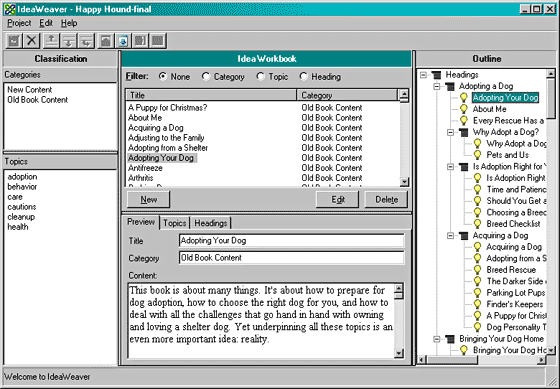Switch to the Topics tab
Viewport: 560px width, 389px height.
coord(175,223)
